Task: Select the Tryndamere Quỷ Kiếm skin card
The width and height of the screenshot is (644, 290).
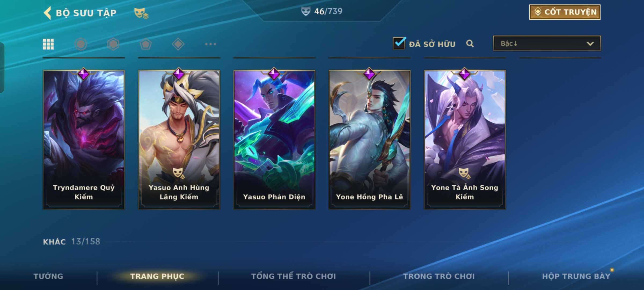Action: point(84,140)
